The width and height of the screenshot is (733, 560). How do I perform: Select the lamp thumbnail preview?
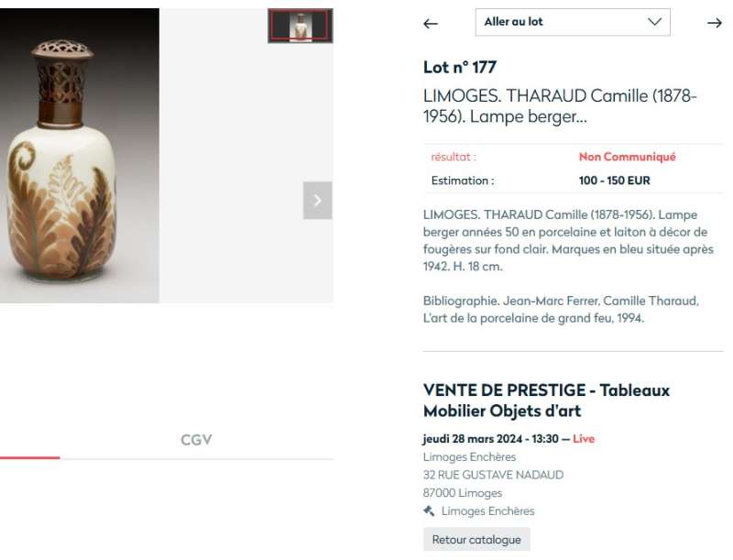[301, 26]
